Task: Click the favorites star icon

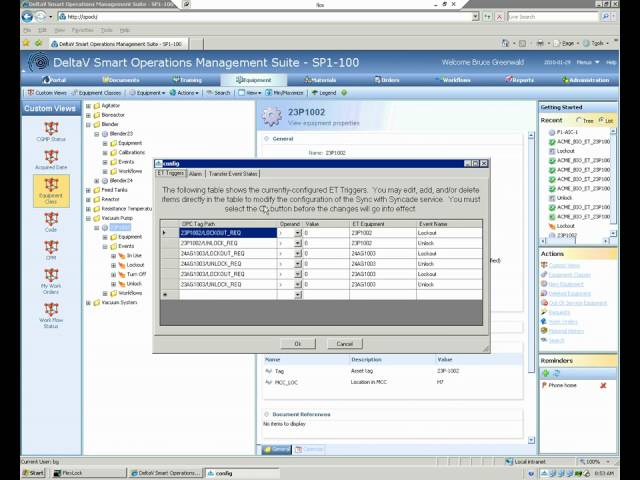Action: [27, 43]
